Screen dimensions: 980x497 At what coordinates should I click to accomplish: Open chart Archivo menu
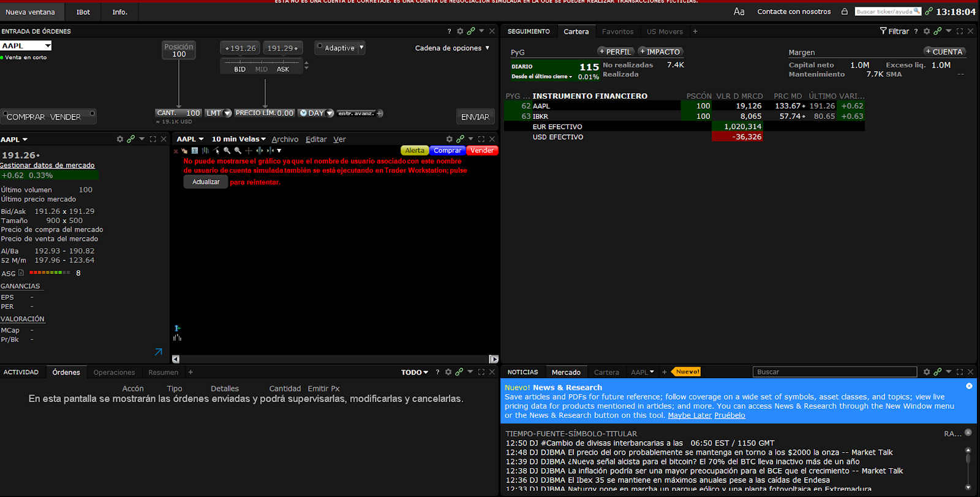pos(285,139)
